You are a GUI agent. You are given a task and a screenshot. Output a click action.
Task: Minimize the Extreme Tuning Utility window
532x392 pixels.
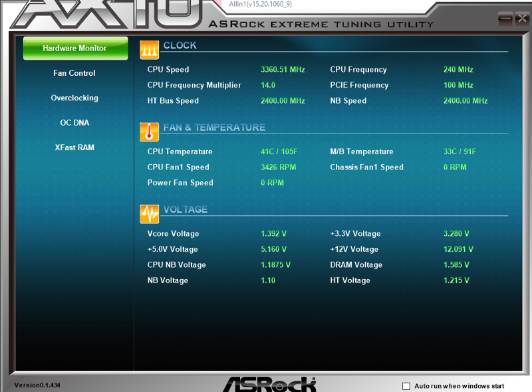coord(505,19)
